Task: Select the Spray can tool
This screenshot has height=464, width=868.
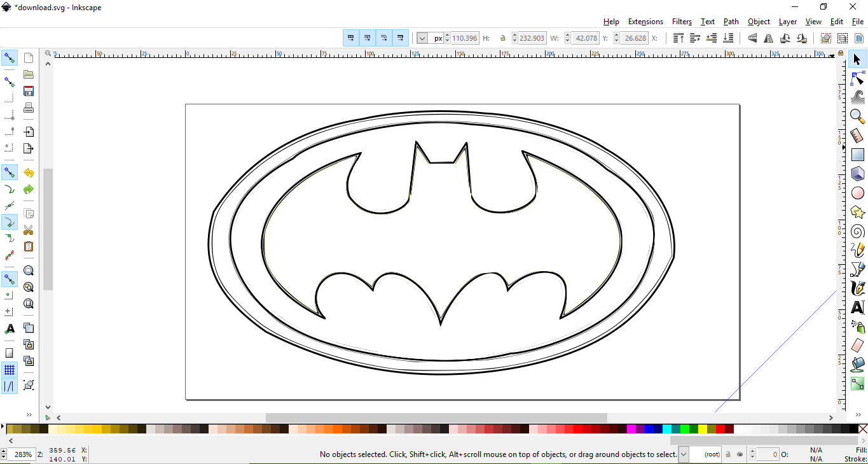Action: (857, 327)
